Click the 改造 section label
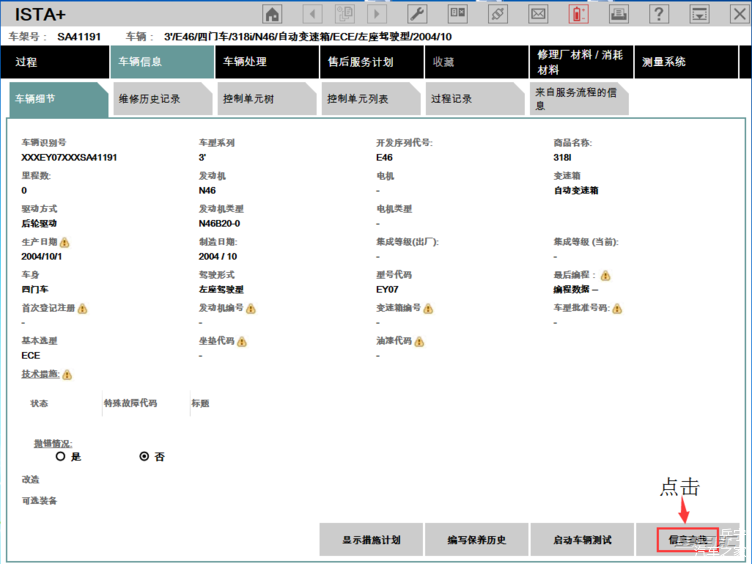This screenshot has width=752, height=564. click(30, 480)
